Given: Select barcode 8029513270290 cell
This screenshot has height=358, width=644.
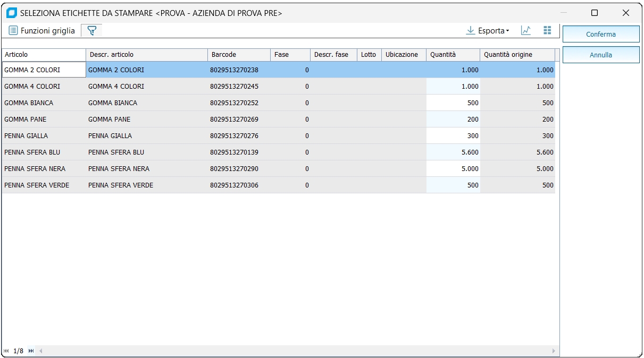Looking at the screenshot, I should (x=239, y=169).
